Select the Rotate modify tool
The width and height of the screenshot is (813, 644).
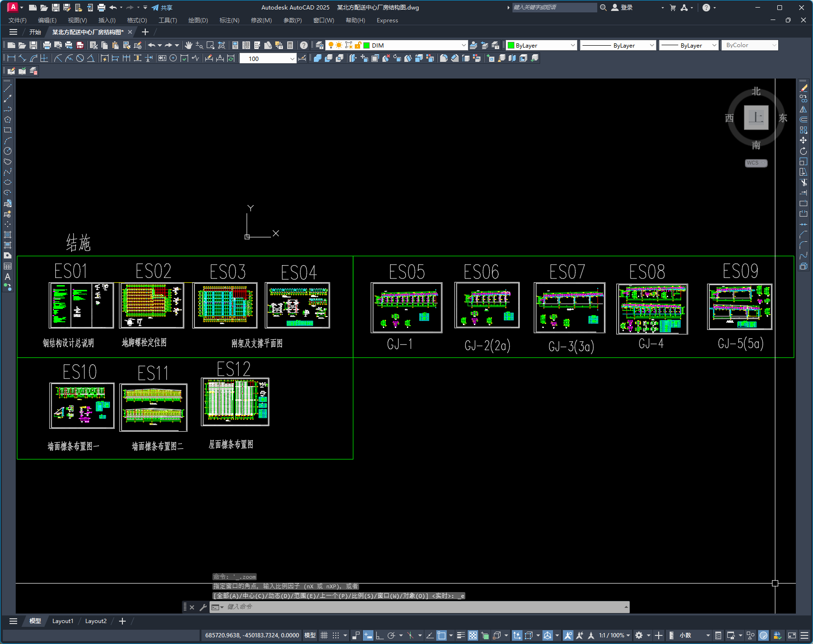[x=803, y=151]
